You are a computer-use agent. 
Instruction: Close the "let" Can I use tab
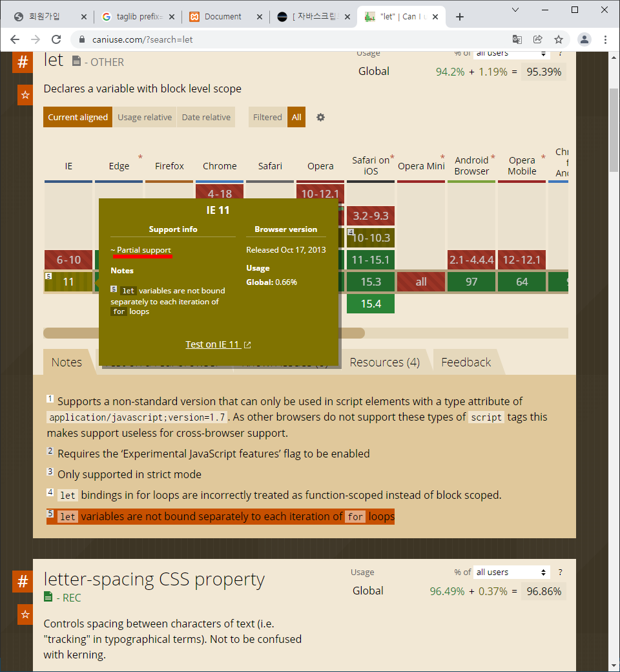(435, 17)
